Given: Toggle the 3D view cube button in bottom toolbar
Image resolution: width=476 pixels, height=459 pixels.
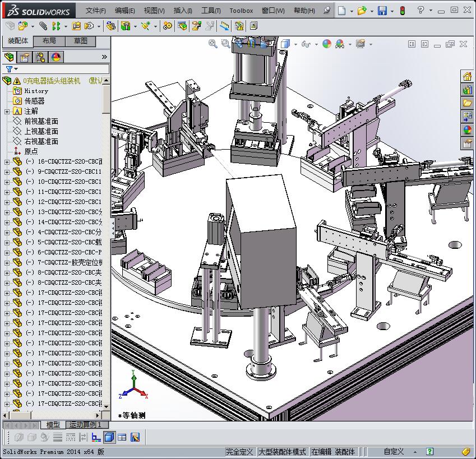Looking at the screenshot, I should tap(109, 437).
